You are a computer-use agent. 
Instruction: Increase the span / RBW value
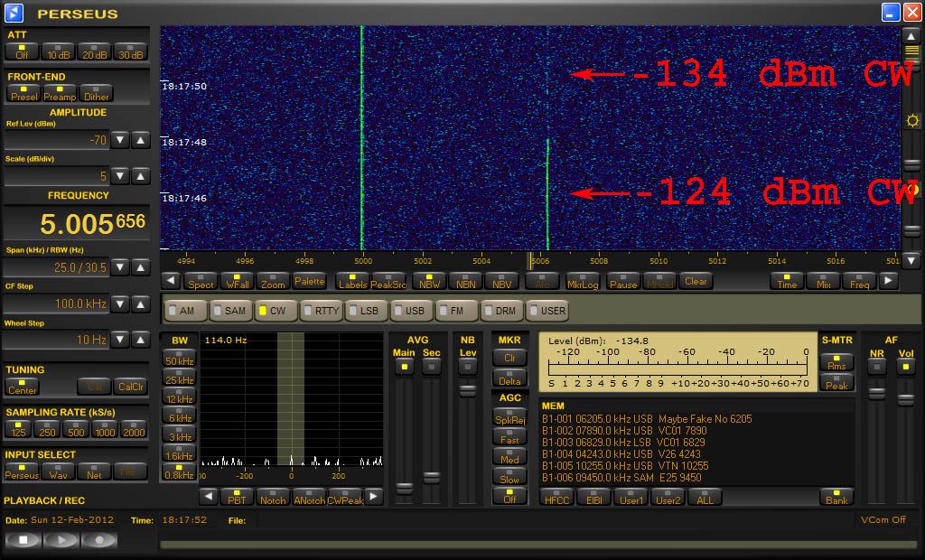click(140, 267)
